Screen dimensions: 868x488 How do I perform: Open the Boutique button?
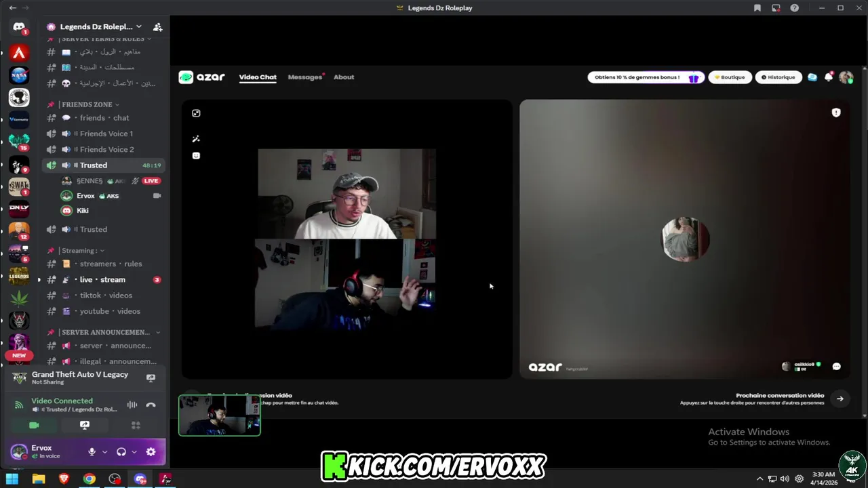coord(730,77)
